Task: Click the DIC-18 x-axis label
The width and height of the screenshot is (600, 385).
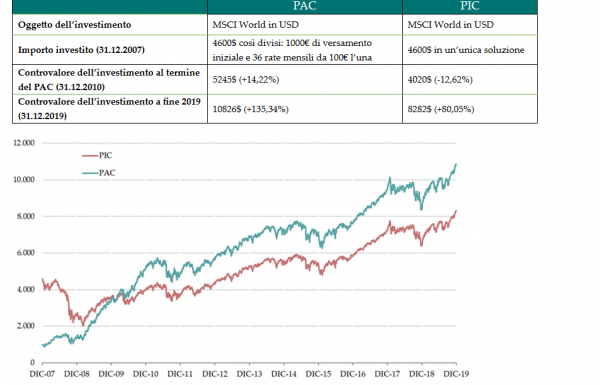Action: [422, 374]
